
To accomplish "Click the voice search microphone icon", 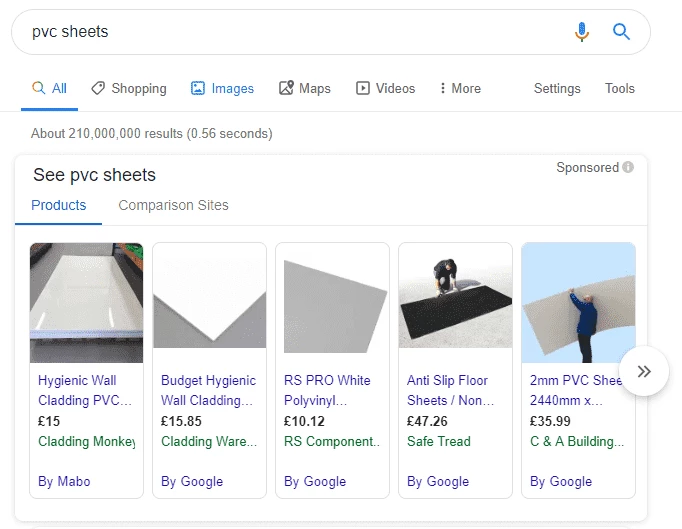I will pyautogui.click(x=582, y=32).
